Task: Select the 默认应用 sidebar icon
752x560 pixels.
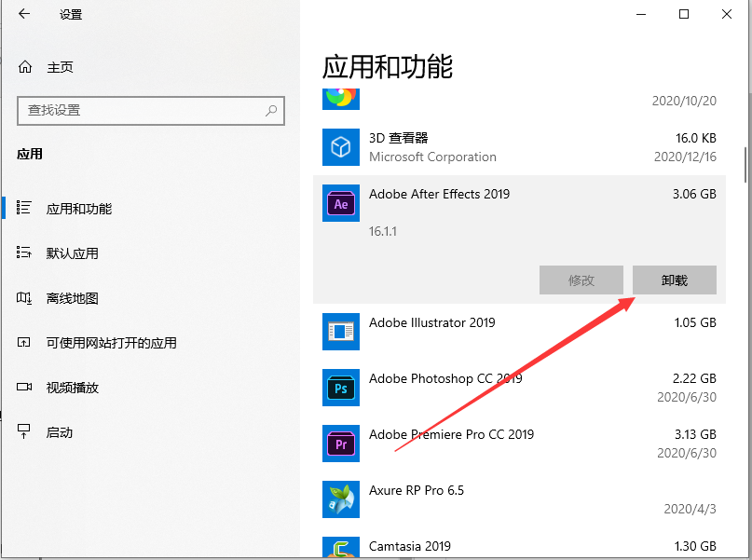Action: 23,253
